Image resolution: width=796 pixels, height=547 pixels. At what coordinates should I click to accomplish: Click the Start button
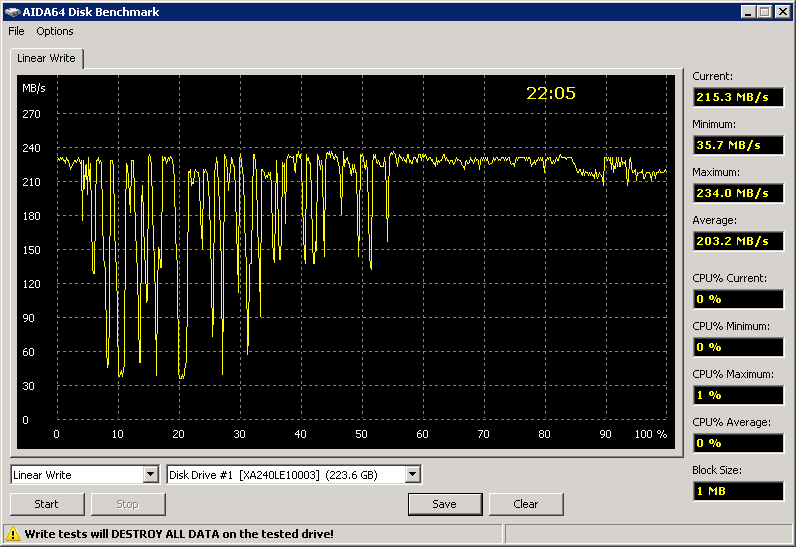click(x=47, y=504)
